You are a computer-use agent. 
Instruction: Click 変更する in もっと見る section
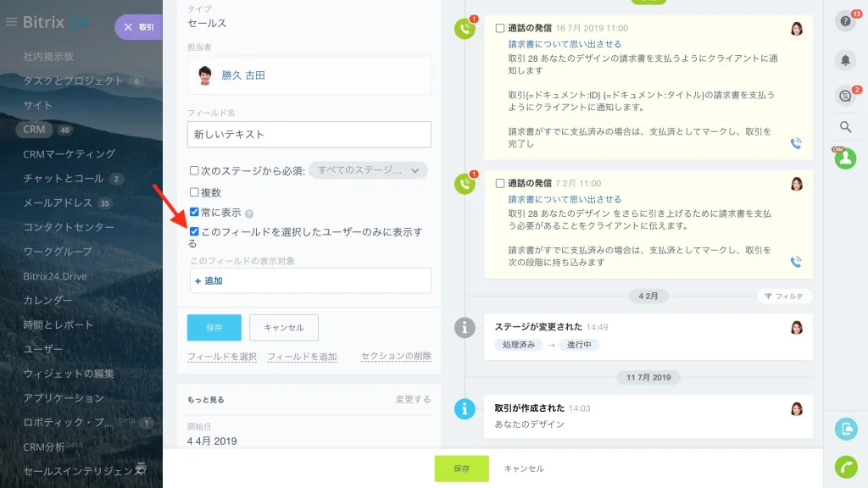pyautogui.click(x=413, y=400)
